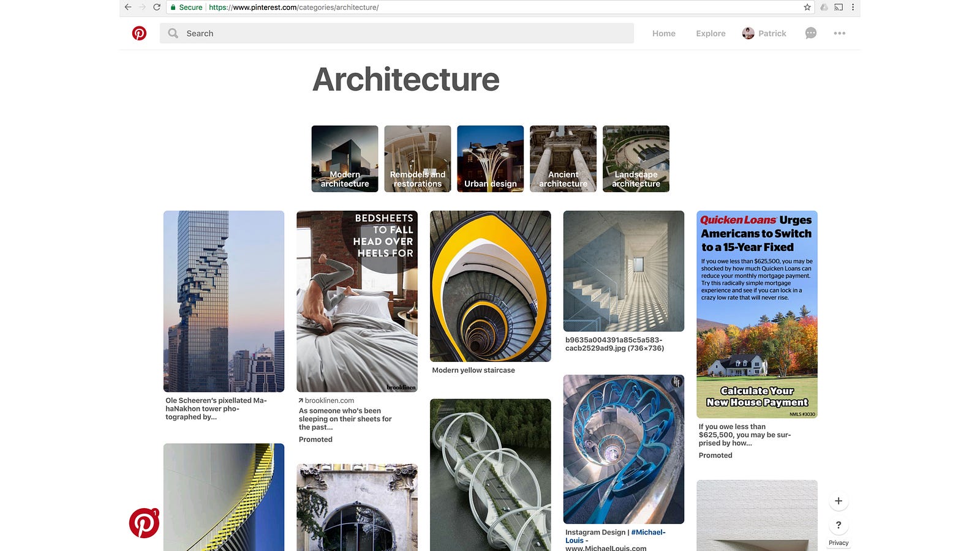Open the ellipsis more-options icon in the header
The height and width of the screenshot is (551, 980).
tap(839, 33)
